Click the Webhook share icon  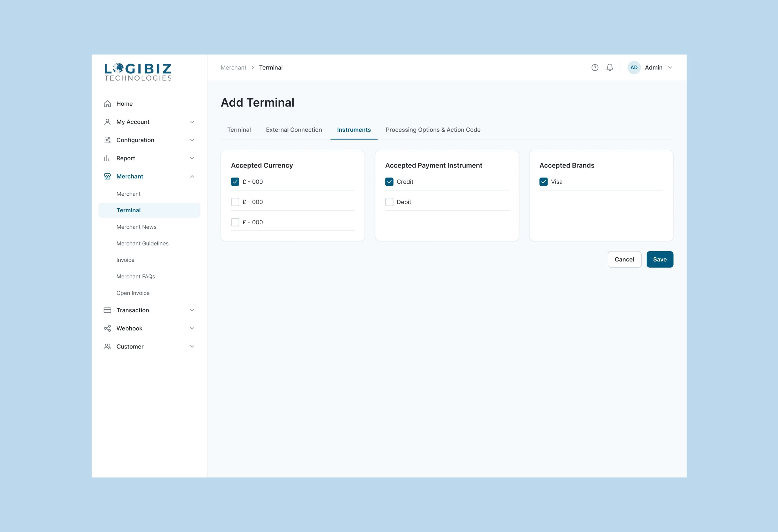tap(107, 328)
